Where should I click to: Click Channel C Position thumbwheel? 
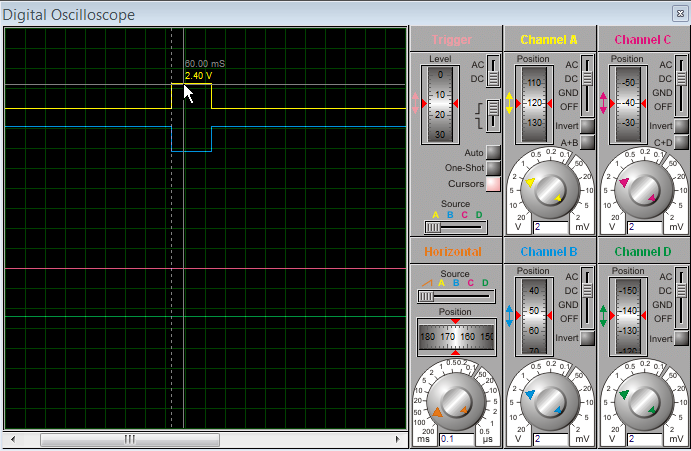[628, 105]
